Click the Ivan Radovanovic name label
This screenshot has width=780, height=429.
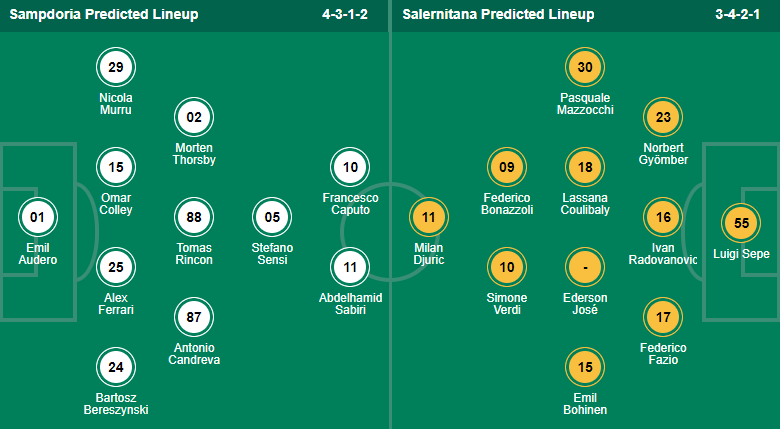[663, 254]
